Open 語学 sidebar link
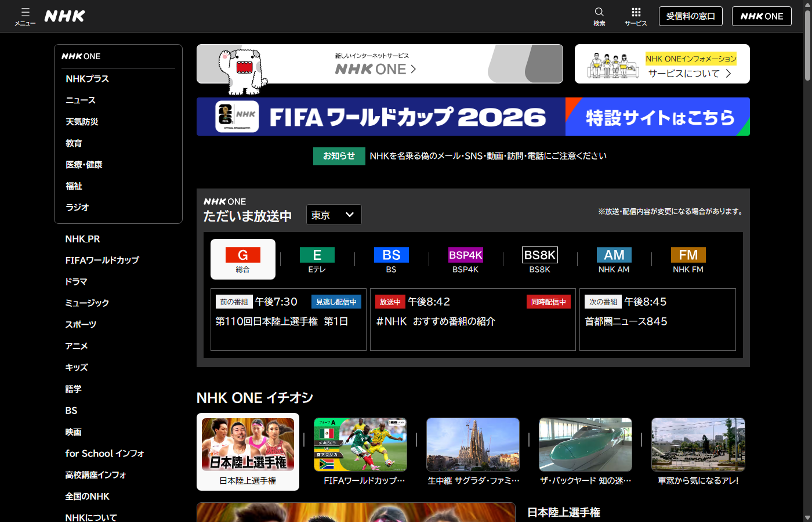 coord(73,389)
